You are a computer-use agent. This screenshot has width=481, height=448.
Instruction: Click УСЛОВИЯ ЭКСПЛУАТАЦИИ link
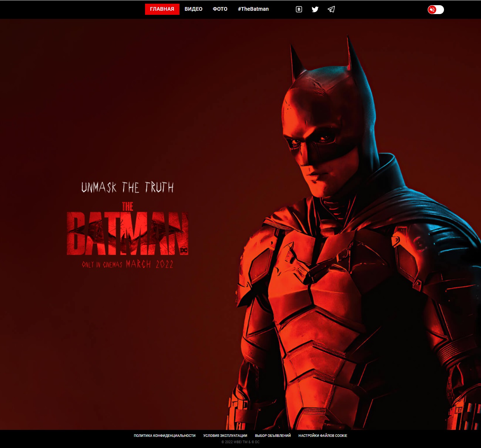click(x=225, y=436)
